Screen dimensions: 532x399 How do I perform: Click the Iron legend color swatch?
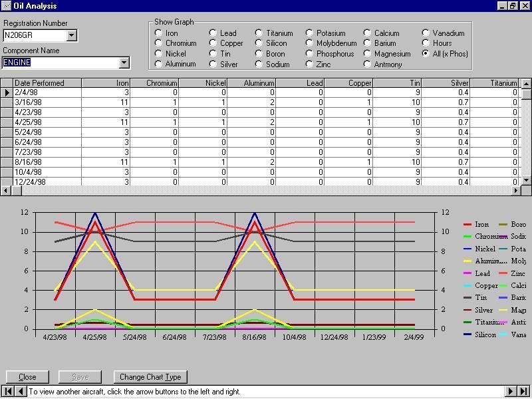click(467, 225)
